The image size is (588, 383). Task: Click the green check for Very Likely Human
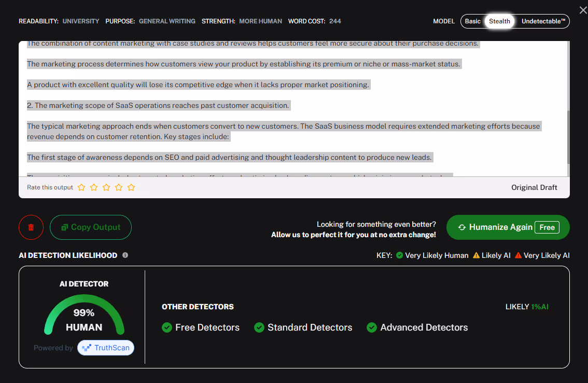[x=399, y=255]
